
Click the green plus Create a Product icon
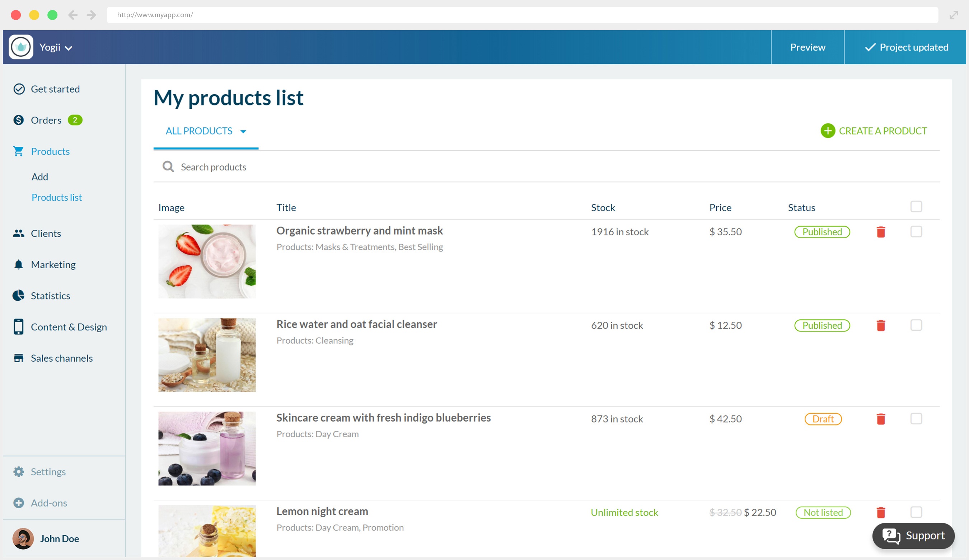828,131
